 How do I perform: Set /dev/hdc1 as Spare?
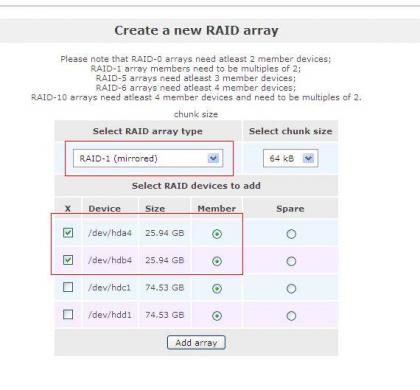[x=291, y=289]
